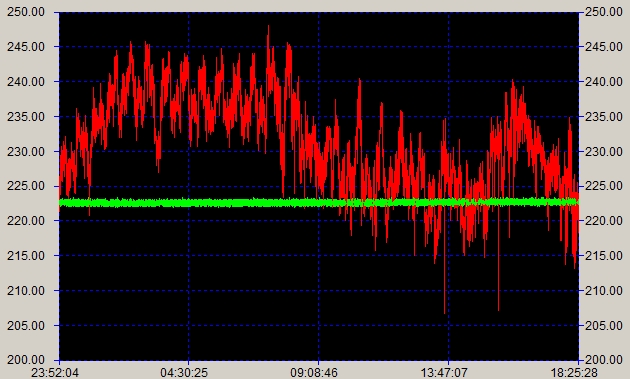
Task: Click the 09:08:46 time axis label
Action: coord(314,373)
